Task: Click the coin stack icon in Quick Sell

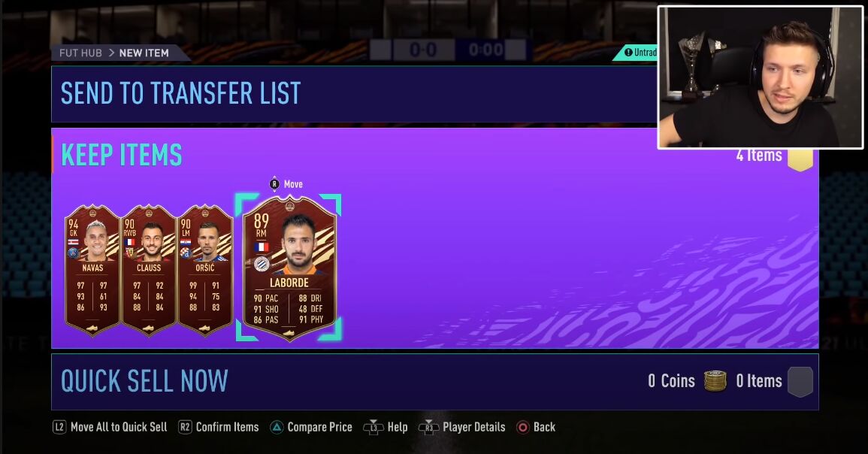Action: point(715,381)
